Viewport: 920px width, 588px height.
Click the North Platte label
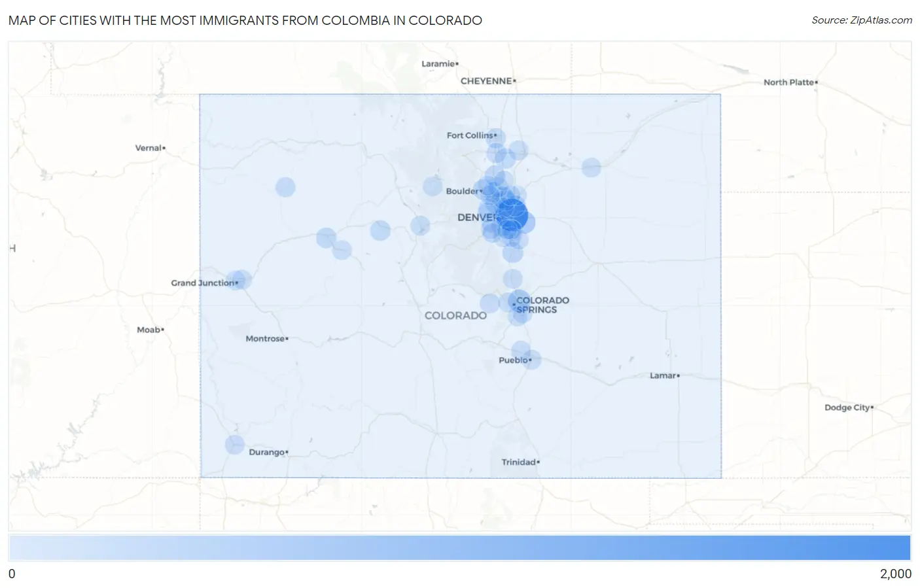click(790, 82)
